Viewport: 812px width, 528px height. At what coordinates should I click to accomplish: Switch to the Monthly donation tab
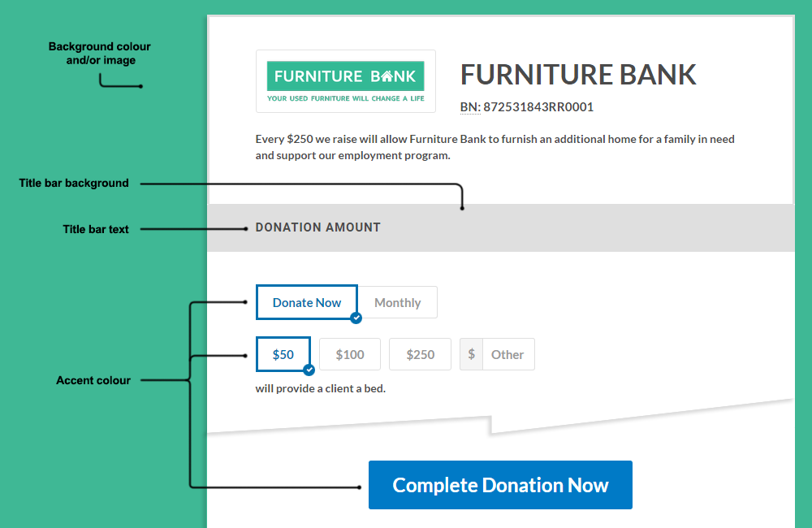coord(397,302)
